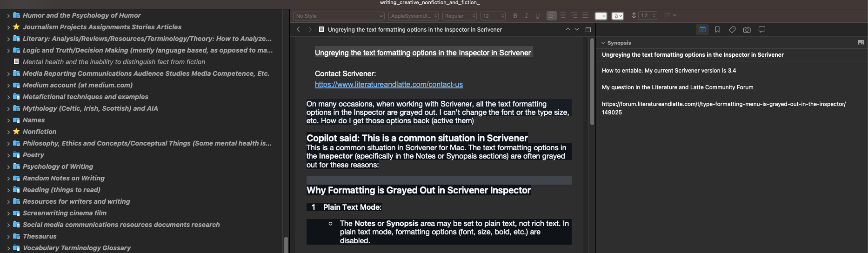Select Resources for writers and writing
The height and width of the screenshot is (253, 868).
(76, 201)
